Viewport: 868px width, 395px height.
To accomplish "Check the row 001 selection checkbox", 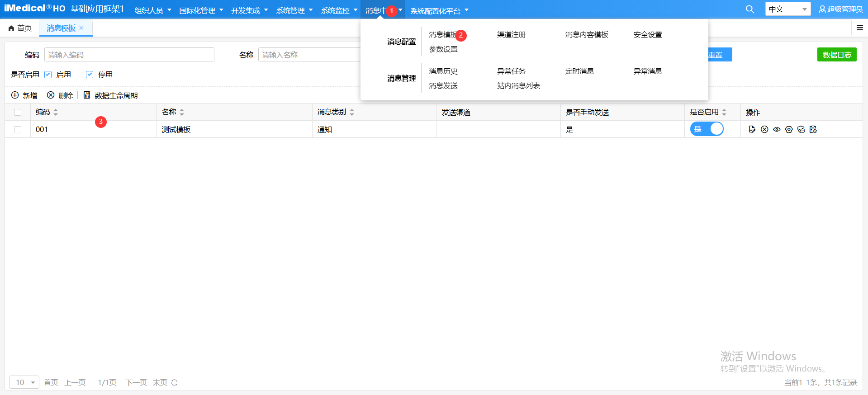I will [18, 130].
